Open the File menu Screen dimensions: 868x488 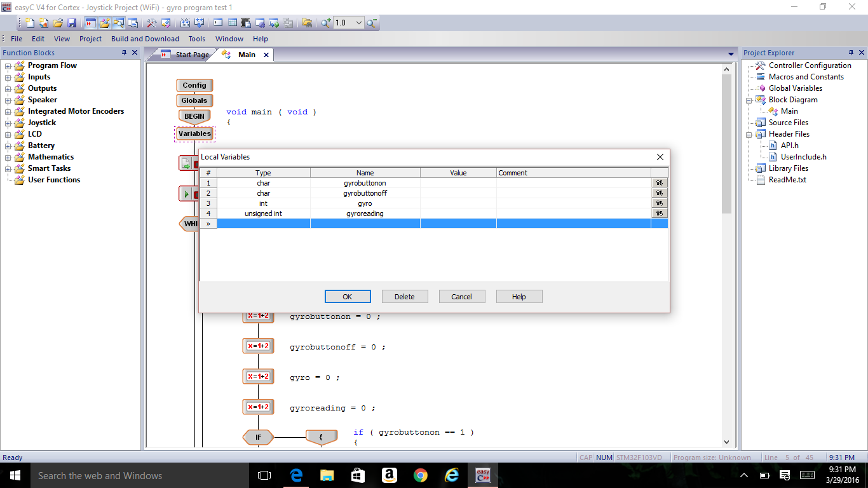coord(17,39)
